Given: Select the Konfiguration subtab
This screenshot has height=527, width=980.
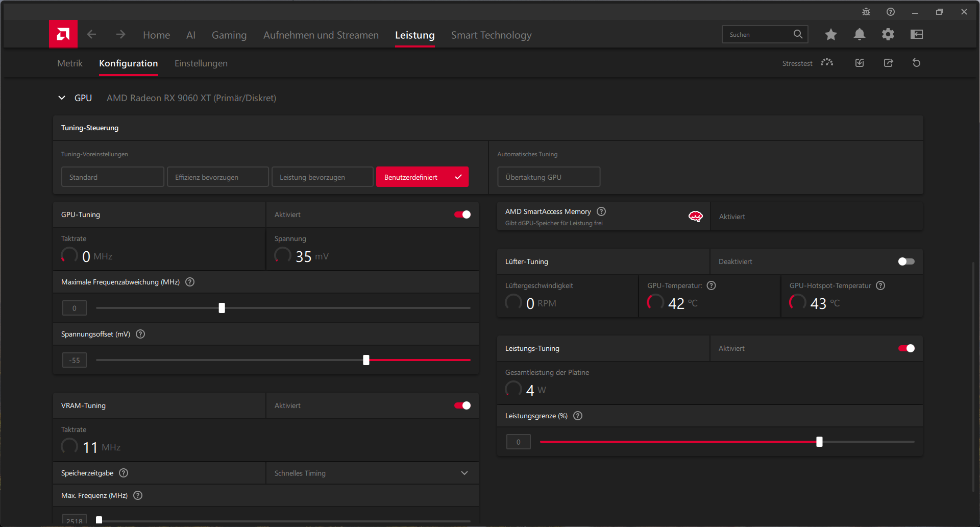Looking at the screenshot, I should click(129, 63).
